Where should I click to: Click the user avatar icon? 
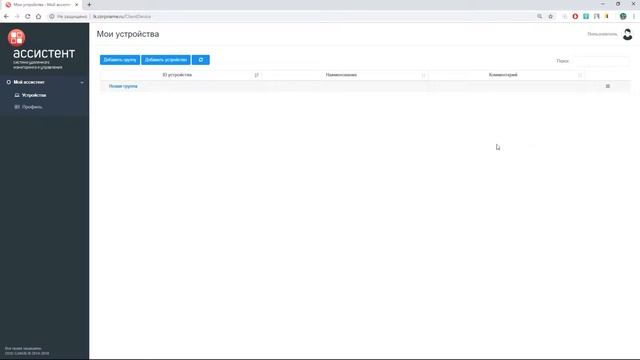(627, 34)
